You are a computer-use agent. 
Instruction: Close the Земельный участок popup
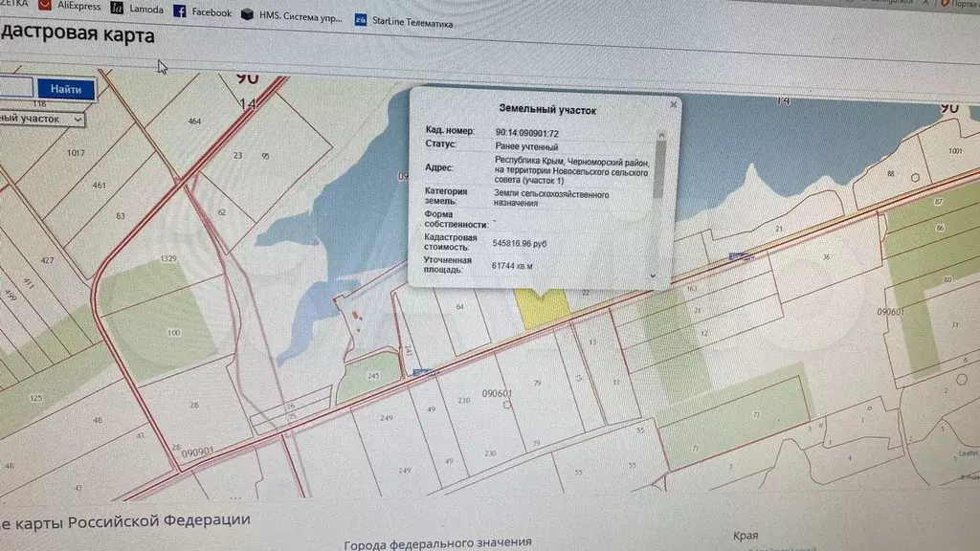tap(673, 104)
